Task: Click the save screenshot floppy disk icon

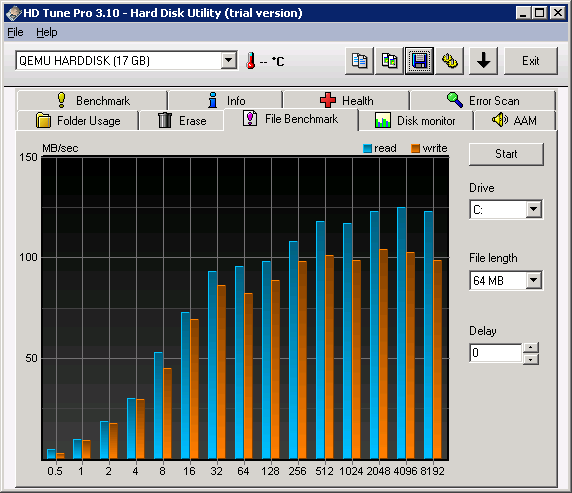Action: (420, 61)
